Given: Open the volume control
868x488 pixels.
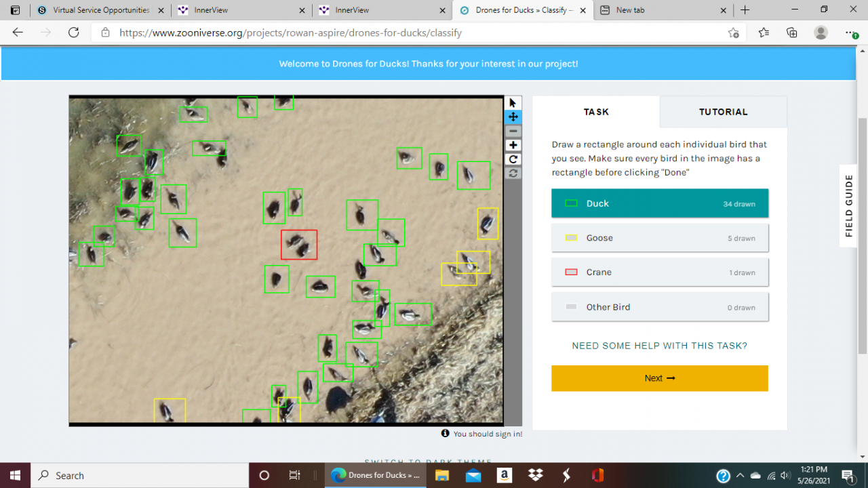Looking at the screenshot, I should (786, 476).
